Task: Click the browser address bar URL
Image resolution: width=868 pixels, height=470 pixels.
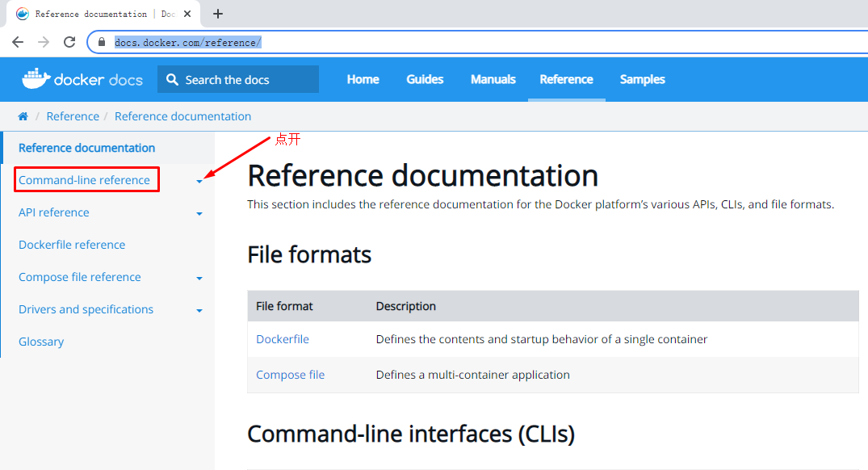Action: click(187, 42)
